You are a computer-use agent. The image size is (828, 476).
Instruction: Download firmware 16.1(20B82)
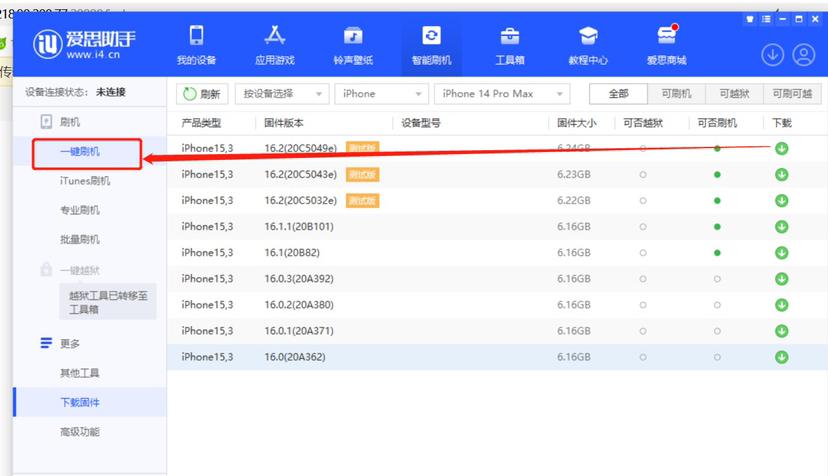[782, 253]
